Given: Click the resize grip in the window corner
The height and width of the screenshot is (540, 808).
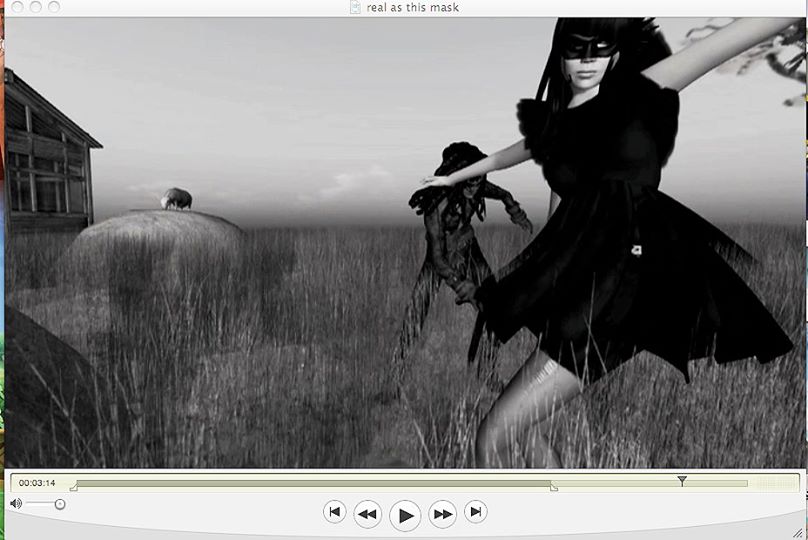Looking at the screenshot, I should coord(798,529).
